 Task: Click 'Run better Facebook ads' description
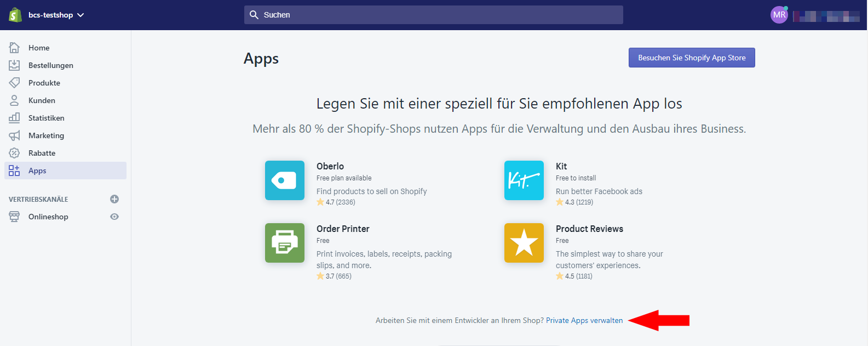599,191
